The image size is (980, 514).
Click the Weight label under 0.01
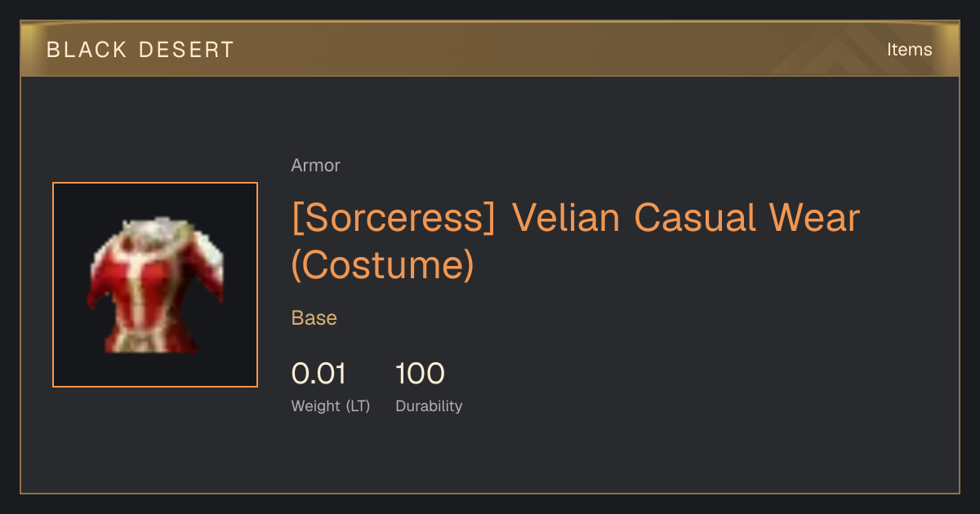click(315, 406)
